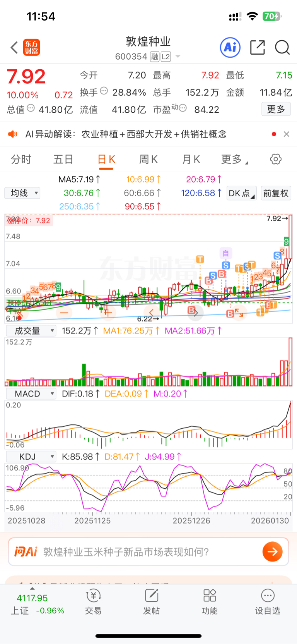Open the DK点 dropdown
The height and width of the screenshot is (644, 297).
pyautogui.click(x=242, y=193)
